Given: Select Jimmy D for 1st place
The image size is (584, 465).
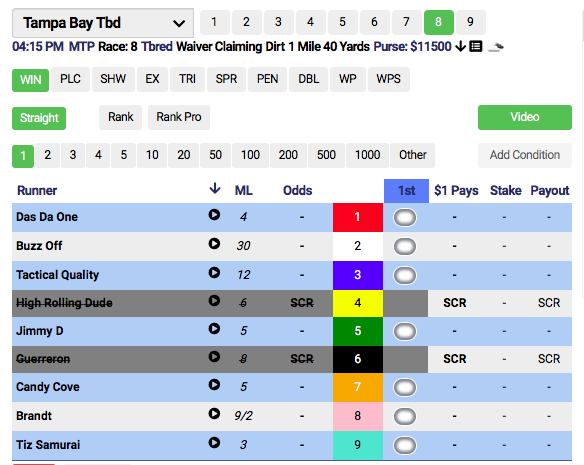Looking at the screenshot, I should point(405,331).
